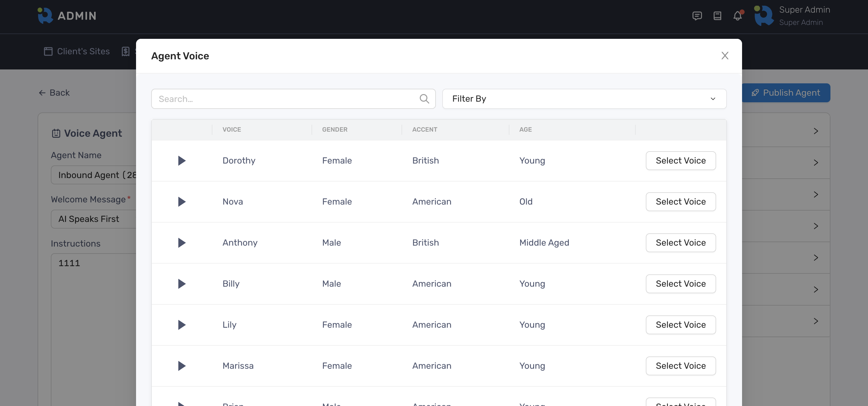Play Marissa voice preview
Viewport: 868px width, 406px height.
[181, 366]
